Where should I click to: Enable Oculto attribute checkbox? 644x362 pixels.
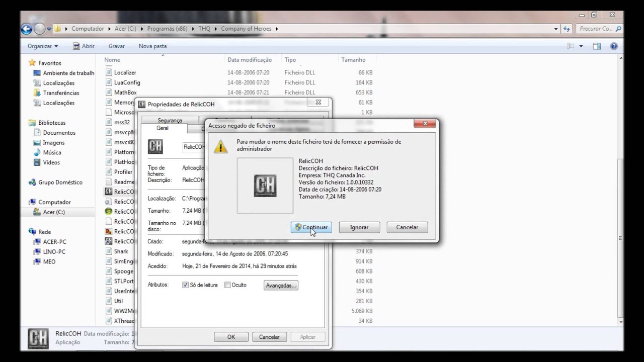tap(227, 285)
